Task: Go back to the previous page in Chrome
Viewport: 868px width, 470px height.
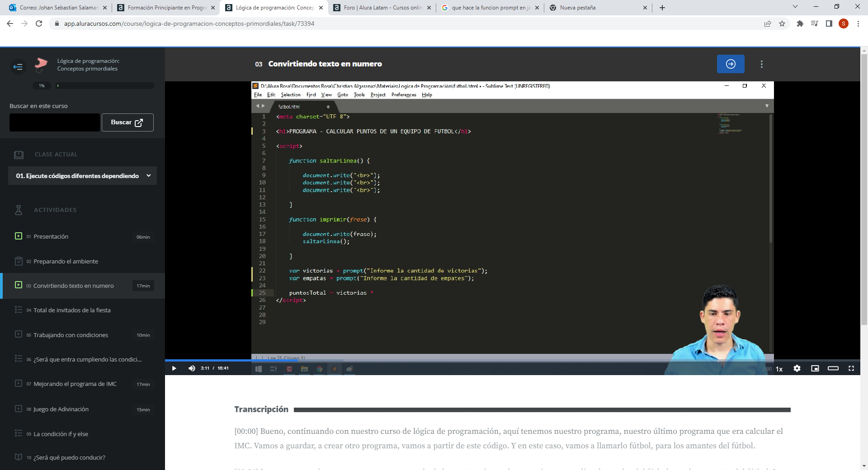Action: (x=10, y=23)
